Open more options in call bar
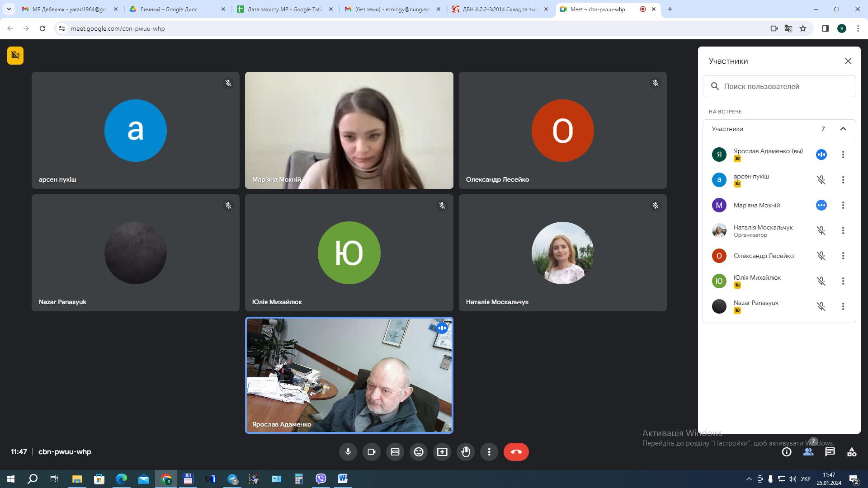The height and width of the screenshot is (488, 868). 489,452
